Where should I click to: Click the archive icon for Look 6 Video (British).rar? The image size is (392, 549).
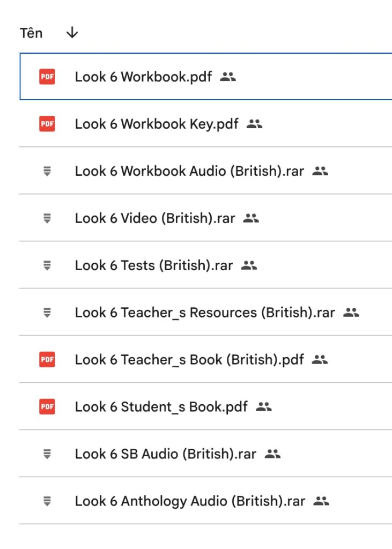coord(48,218)
